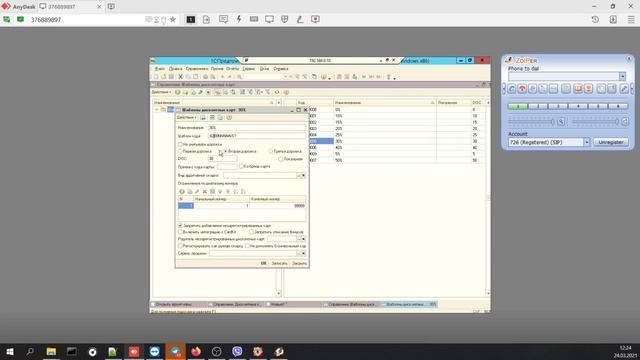Open AnyDesk permissions shield icon
This screenshot has height=360, width=640.
click(x=285, y=19)
